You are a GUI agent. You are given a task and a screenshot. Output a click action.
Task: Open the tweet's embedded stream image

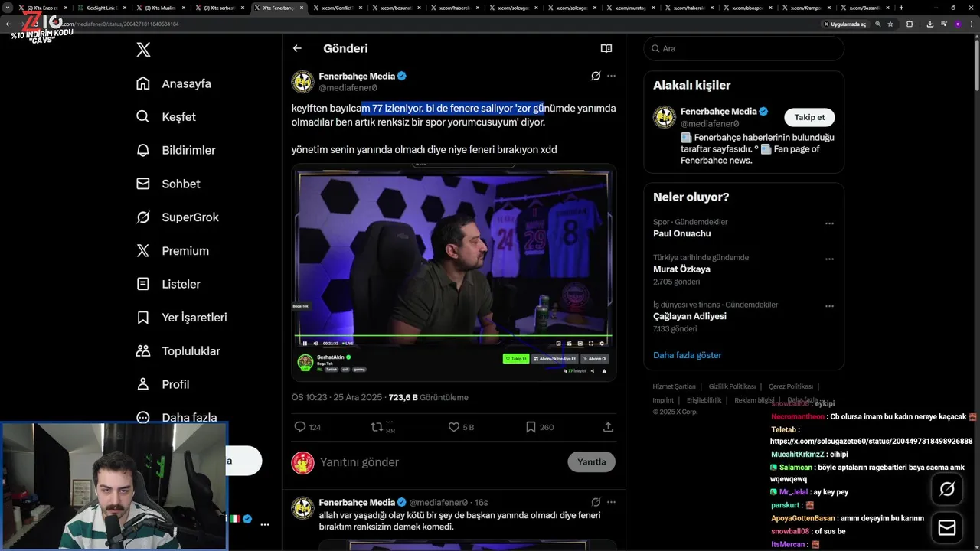click(454, 272)
